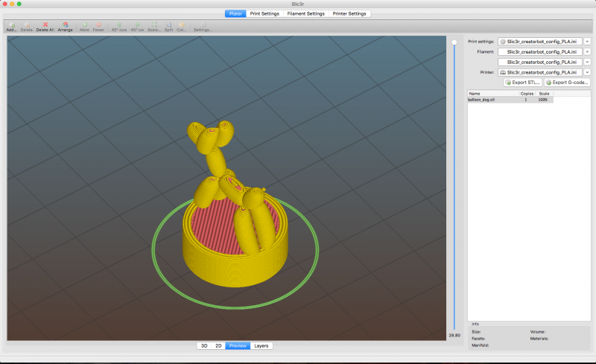Go to the Filament Settings tab

[x=305, y=13]
